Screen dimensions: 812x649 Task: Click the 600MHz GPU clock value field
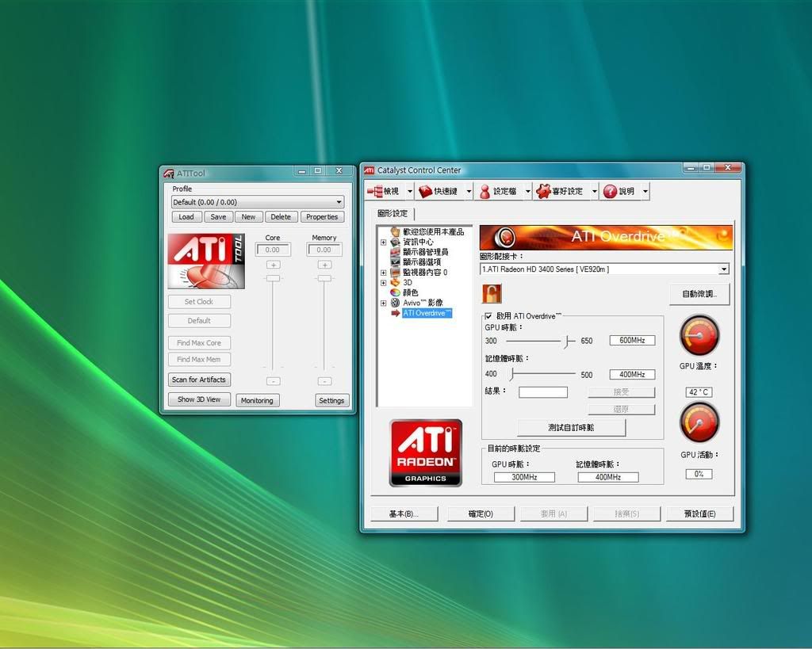(x=632, y=341)
